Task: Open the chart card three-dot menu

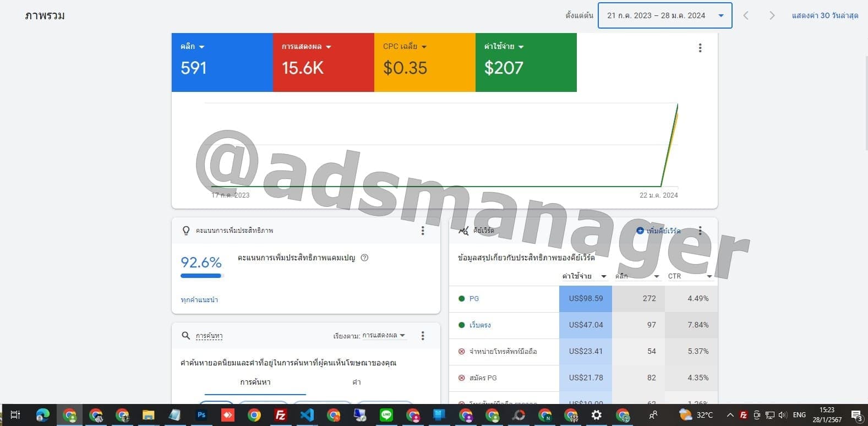Action: 700,48
